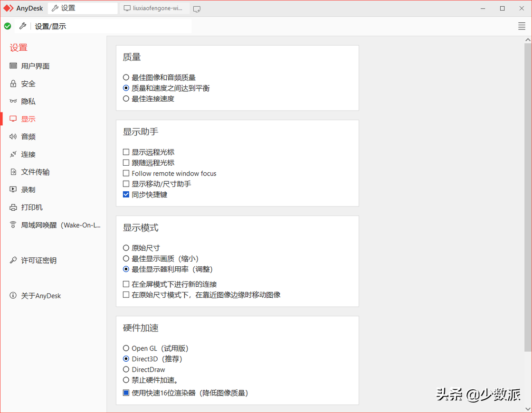532x413 pixels.
Task: Switch to the 设置 tab
Action: tap(83, 8)
